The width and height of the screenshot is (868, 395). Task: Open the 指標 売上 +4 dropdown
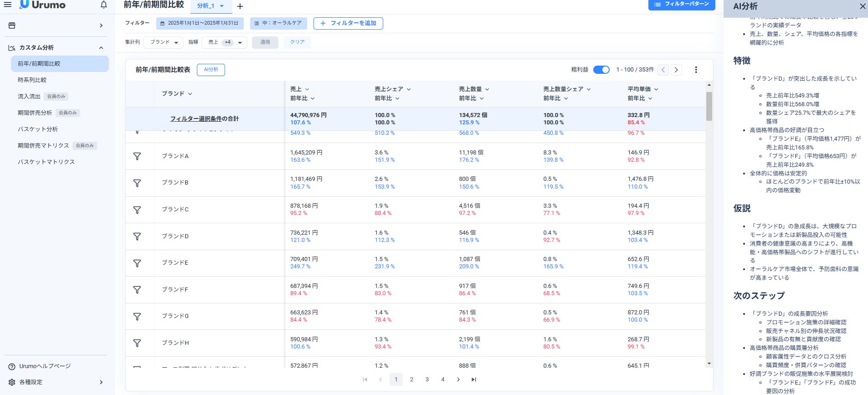[225, 42]
